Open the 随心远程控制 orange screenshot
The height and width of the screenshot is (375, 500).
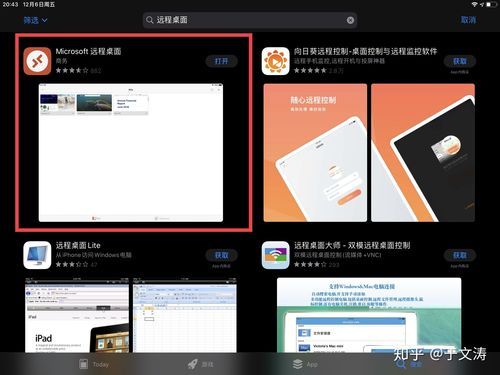coord(315,153)
